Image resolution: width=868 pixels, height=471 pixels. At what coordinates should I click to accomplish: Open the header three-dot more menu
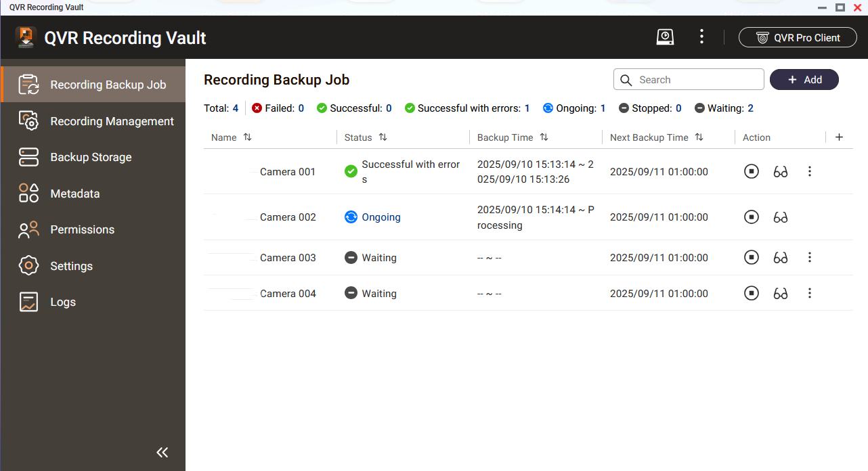[702, 37]
